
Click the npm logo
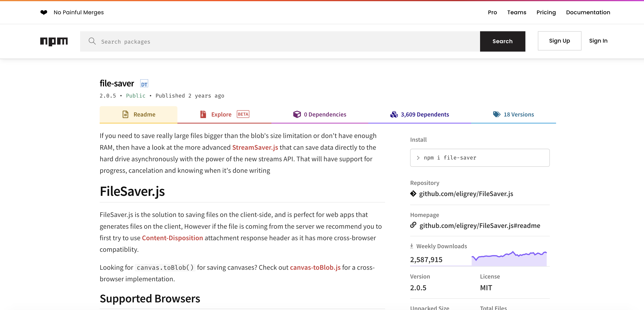coord(54,41)
